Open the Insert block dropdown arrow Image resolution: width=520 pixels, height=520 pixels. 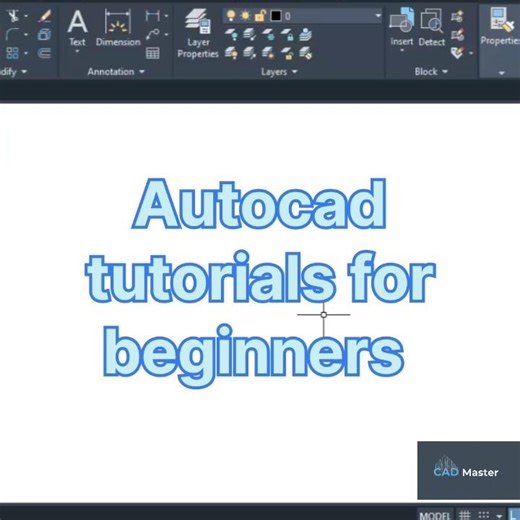[x=402, y=51]
